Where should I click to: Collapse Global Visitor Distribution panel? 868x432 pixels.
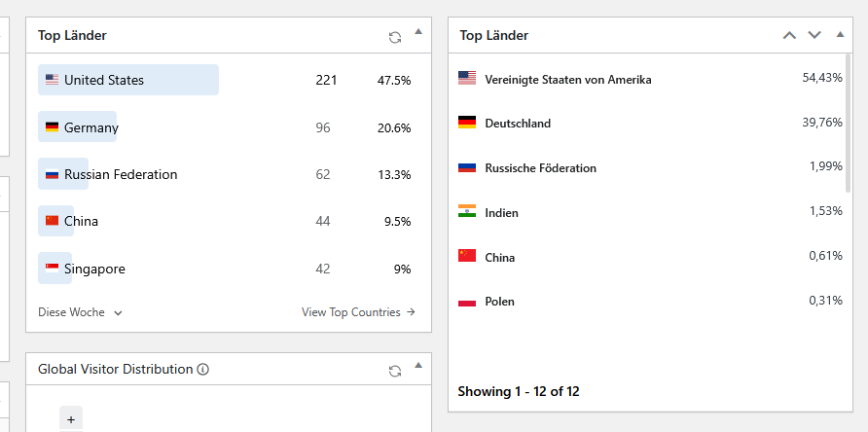418,365
